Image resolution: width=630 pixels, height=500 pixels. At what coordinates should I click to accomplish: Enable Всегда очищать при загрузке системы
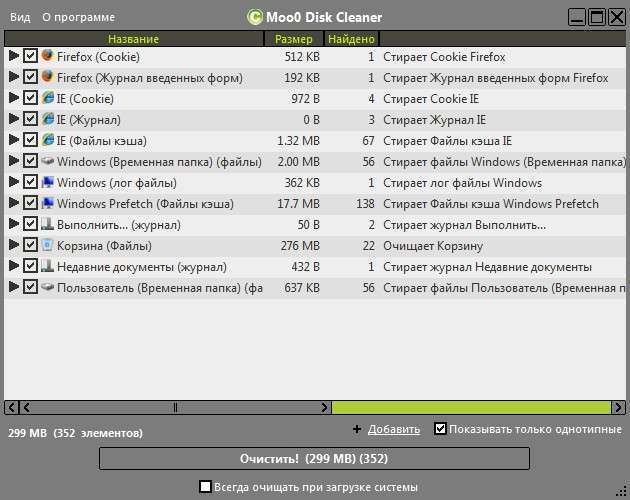[205, 487]
